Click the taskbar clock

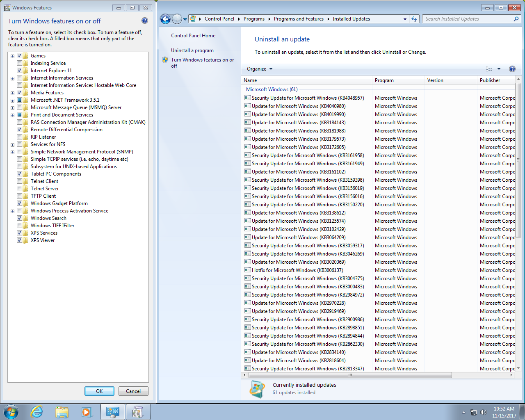[x=504, y=412]
